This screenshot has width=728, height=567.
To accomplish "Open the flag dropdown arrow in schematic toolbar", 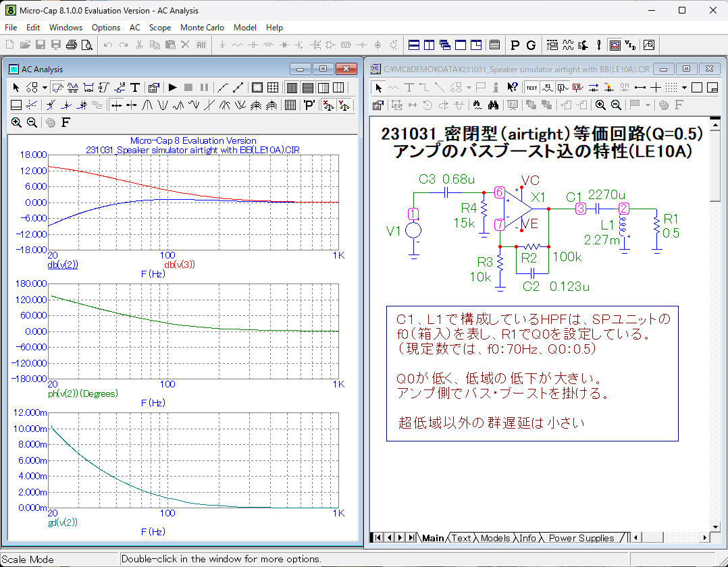I will coord(648,105).
